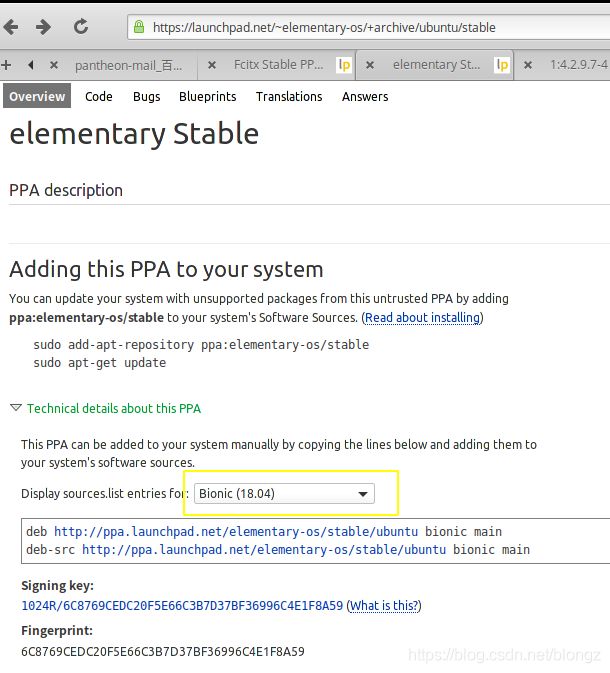The image size is (610, 673).
Task: Click the Signing key label
Action: [x=57, y=585]
